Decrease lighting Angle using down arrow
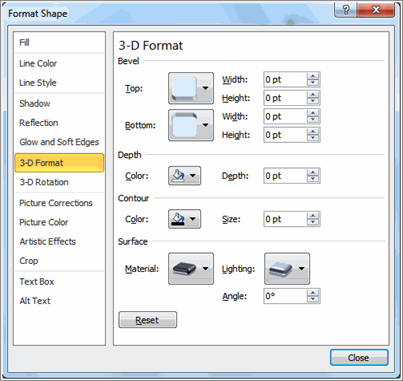403x381 pixels. click(313, 300)
